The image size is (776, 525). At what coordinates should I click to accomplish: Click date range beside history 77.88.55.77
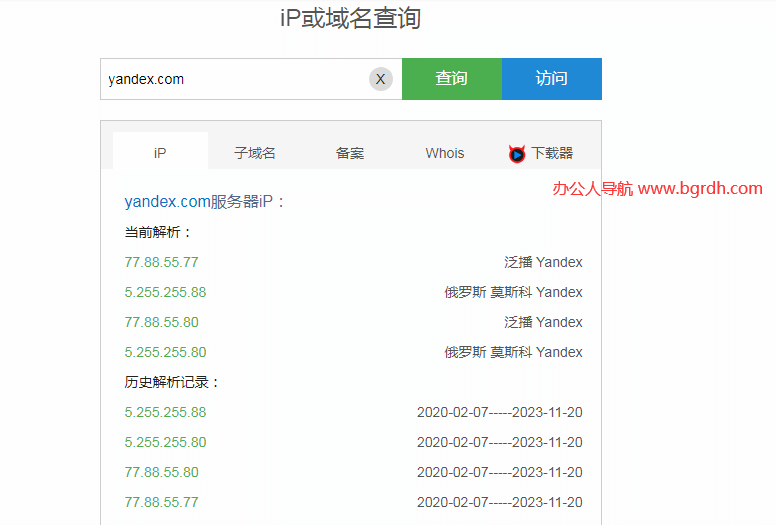click(x=499, y=502)
